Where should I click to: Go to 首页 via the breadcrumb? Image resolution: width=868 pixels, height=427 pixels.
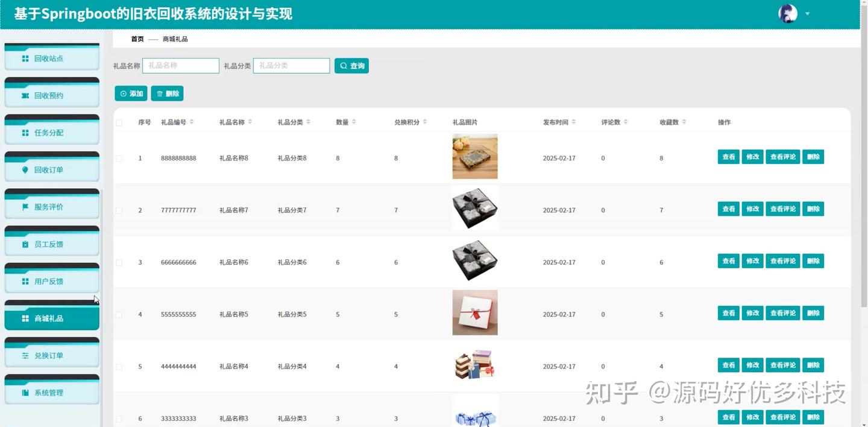pyautogui.click(x=136, y=39)
